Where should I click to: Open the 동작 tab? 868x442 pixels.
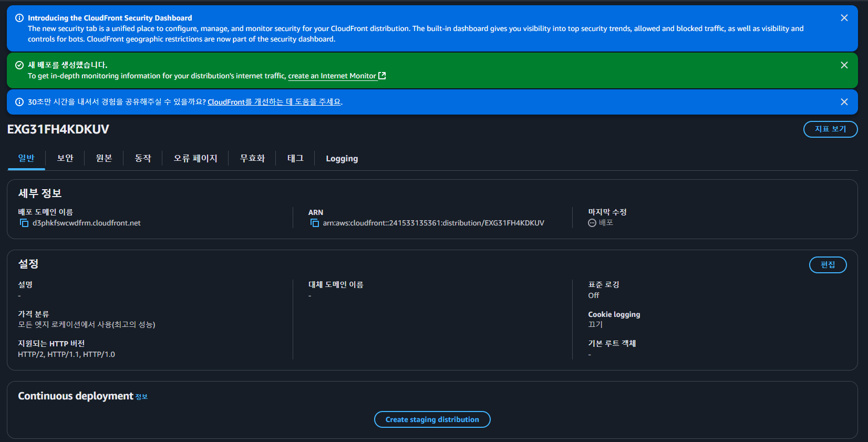coord(143,158)
